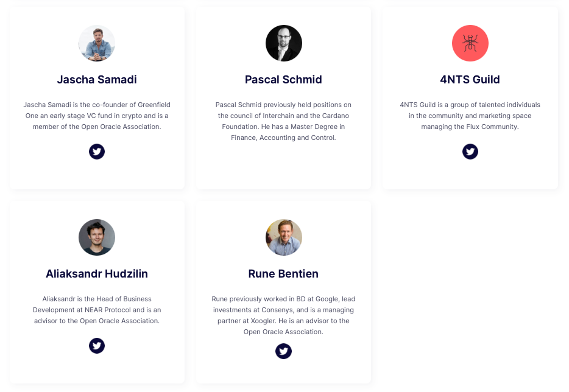The height and width of the screenshot is (392, 569).
Task: Open Rune Bentien's Twitter icon
Action: pos(283,351)
